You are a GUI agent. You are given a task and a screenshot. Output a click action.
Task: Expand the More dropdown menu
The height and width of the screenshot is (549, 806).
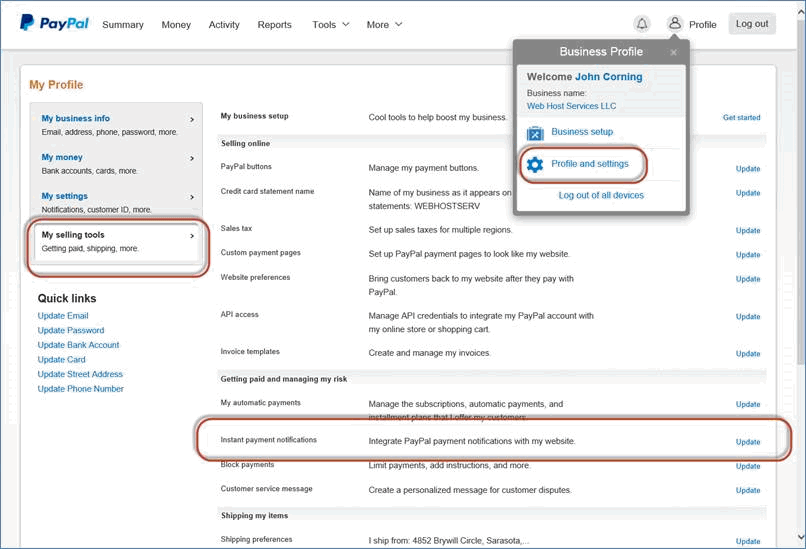click(x=384, y=25)
